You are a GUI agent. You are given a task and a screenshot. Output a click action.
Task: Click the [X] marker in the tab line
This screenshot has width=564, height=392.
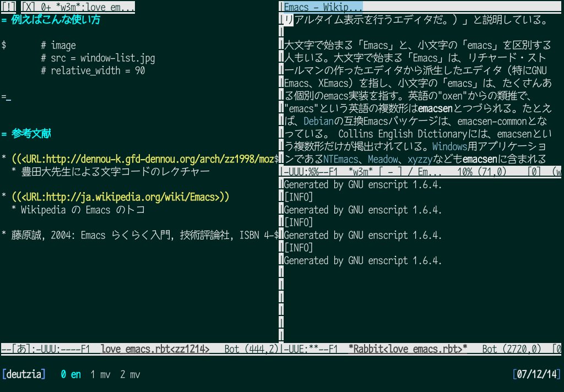[28, 7]
